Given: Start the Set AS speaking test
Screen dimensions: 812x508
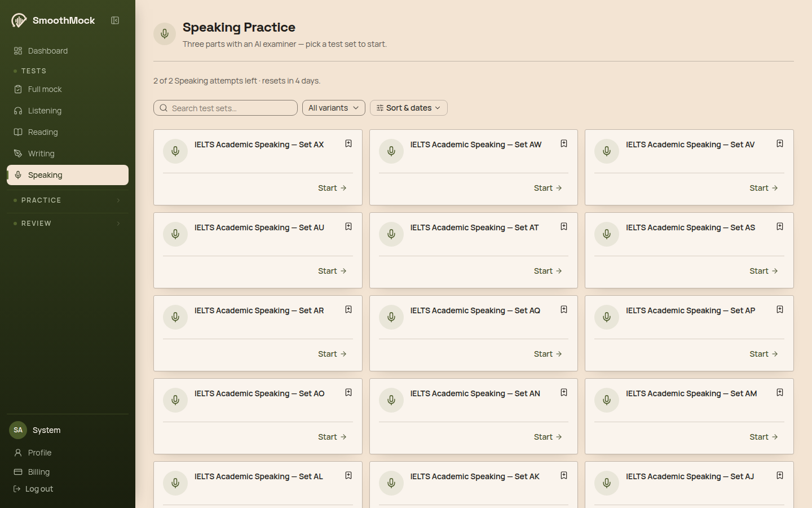Looking at the screenshot, I should tap(764, 271).
